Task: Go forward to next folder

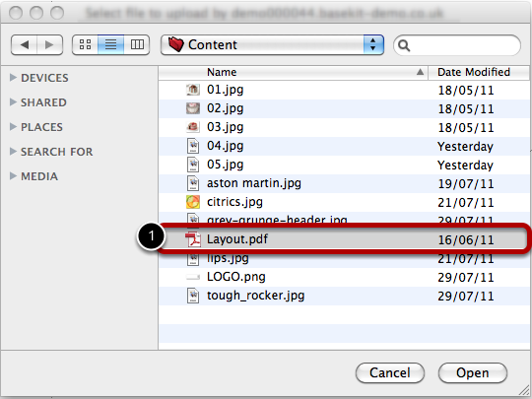Action: click(x=49, y=44)
